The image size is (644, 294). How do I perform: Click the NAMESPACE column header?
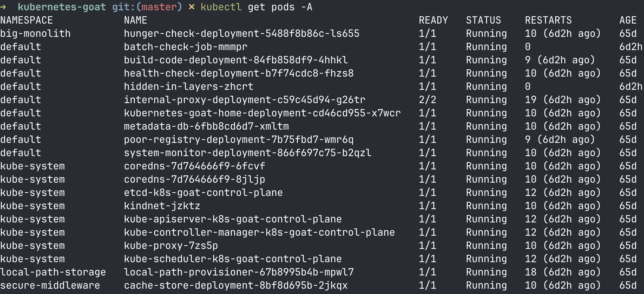pos(27,20)
